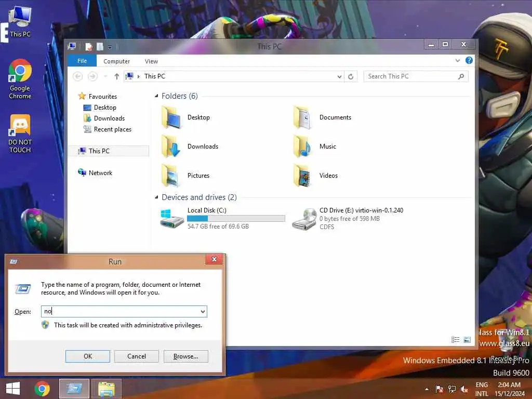Switch to the Computer ribbon tab
The image size is (532, 399).
(116, 61)
